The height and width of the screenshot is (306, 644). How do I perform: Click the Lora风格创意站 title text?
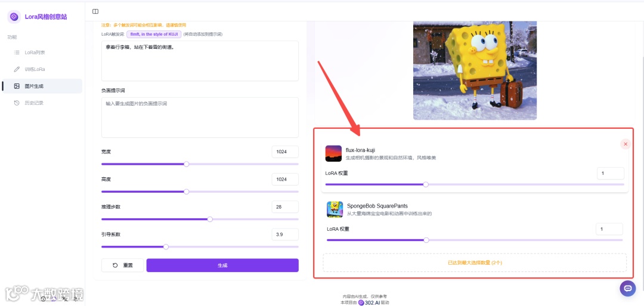[46, 17]
